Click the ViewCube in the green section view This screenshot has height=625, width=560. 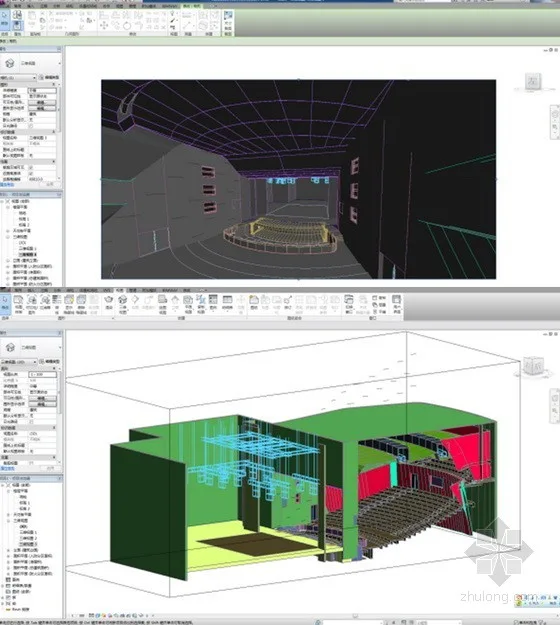pyautogui.click(x=533, y=366)
